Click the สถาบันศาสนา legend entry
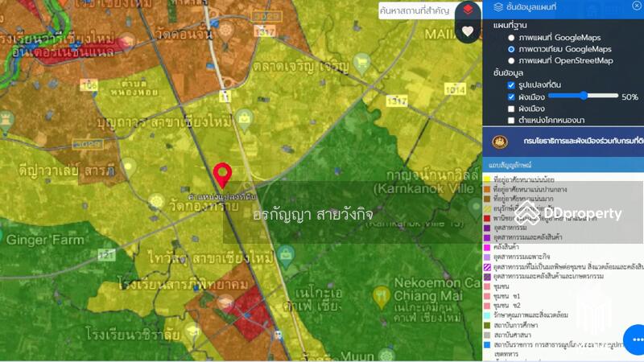 (x=512, y=335)
